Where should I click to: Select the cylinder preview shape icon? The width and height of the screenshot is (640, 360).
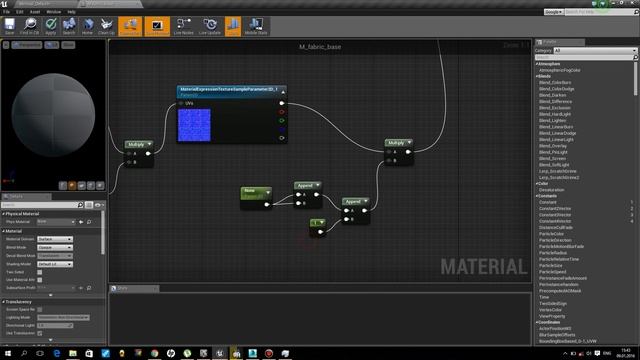[63, 186]
